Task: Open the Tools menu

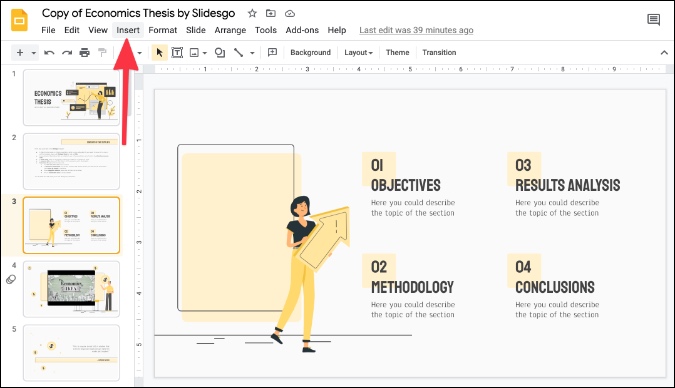Action: [266, 30]
